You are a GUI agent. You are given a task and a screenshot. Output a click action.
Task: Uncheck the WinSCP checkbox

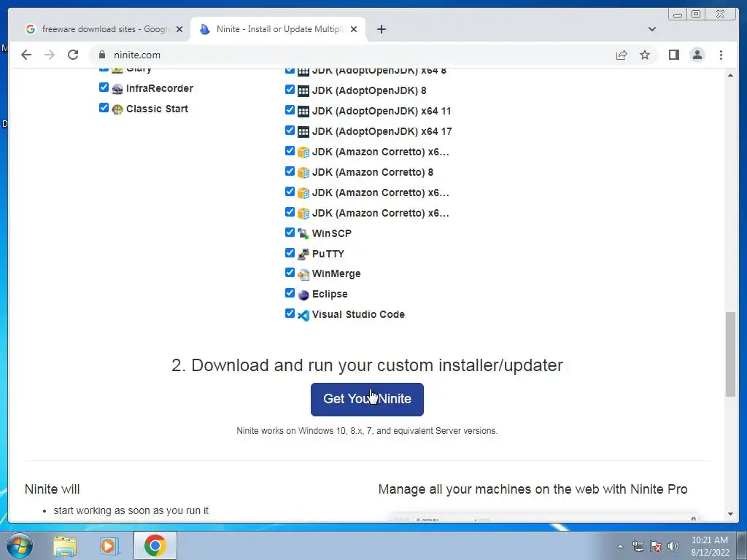[290, 232]
